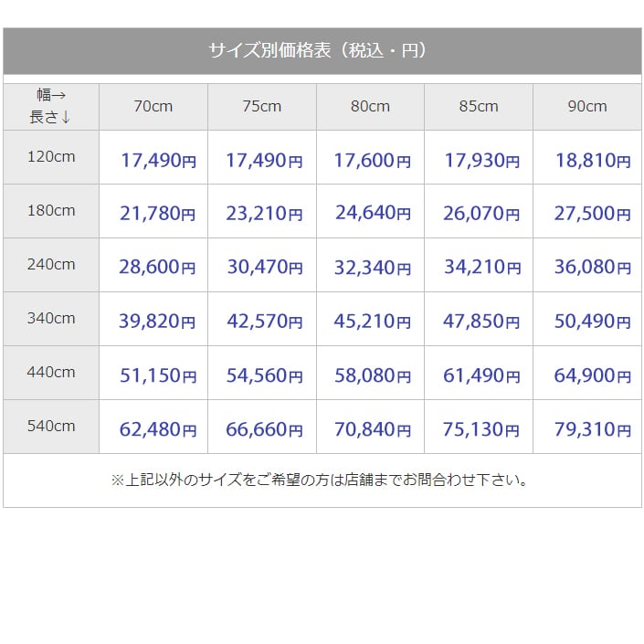Select the 540cm length row header

(x=51, y=427)
